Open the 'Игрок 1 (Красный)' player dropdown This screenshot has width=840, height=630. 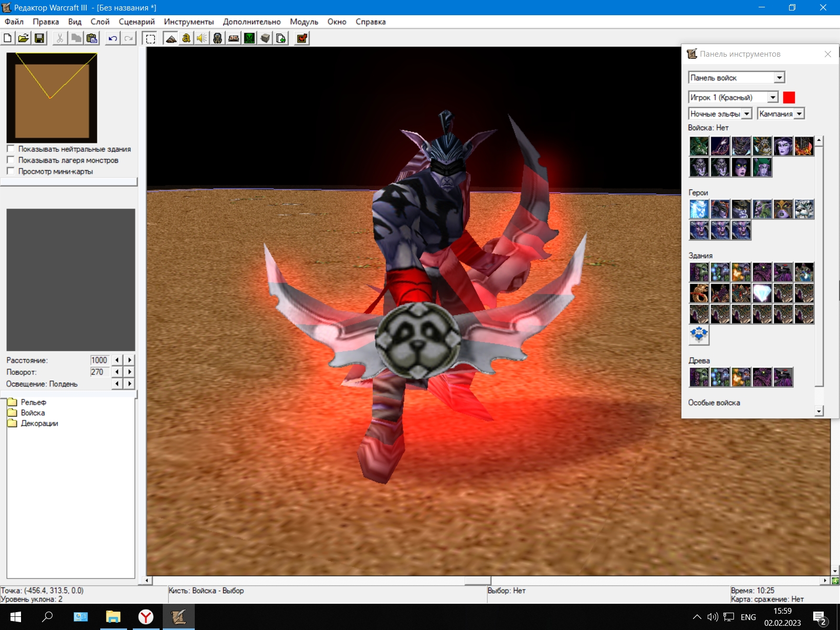pyautogui.click(x=773, y=98)
